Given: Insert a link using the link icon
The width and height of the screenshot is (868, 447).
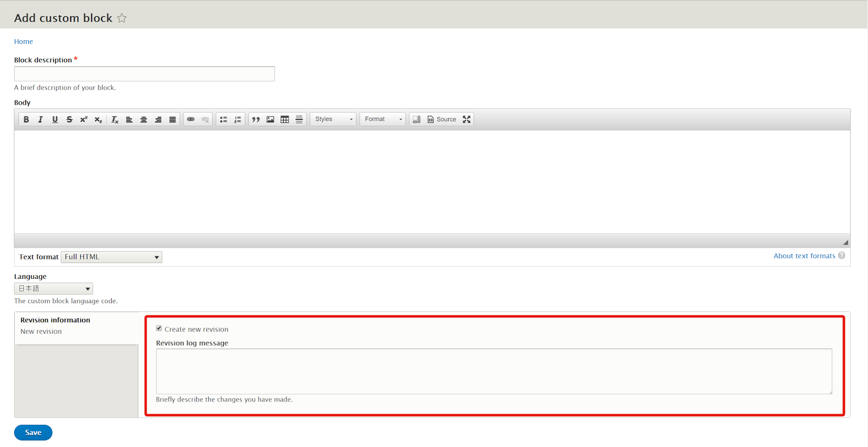Looking at the screenshot, I should 190,119.
